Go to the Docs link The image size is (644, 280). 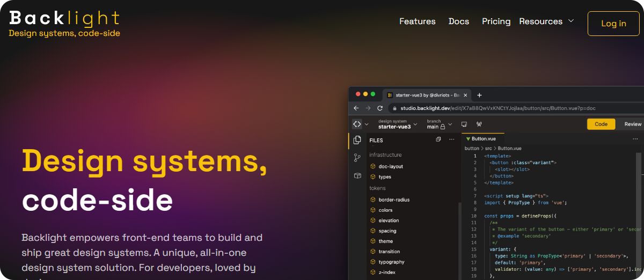tap(459, 21)
